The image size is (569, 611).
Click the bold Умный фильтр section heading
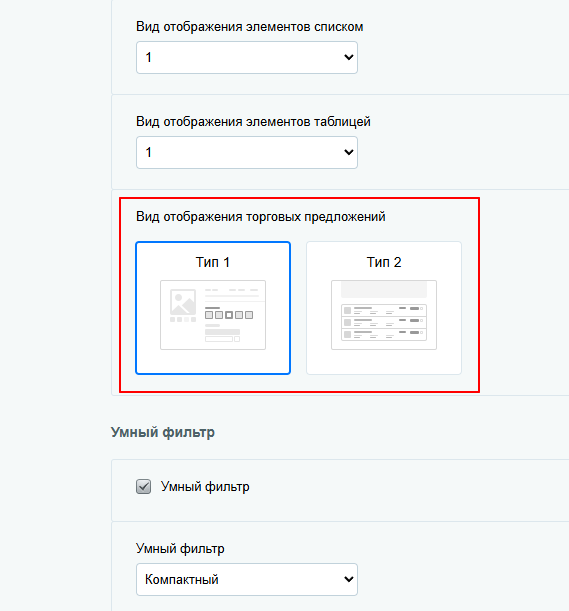click(163, 433)
